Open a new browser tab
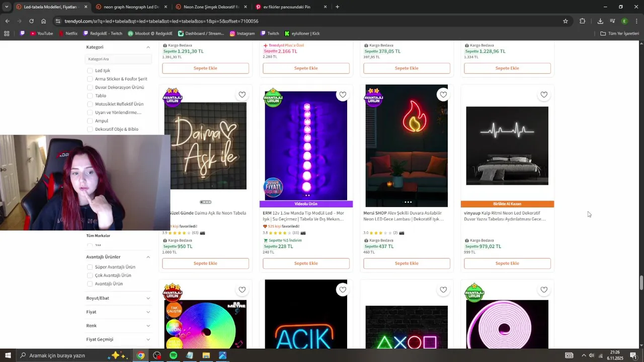 (337, 7)
